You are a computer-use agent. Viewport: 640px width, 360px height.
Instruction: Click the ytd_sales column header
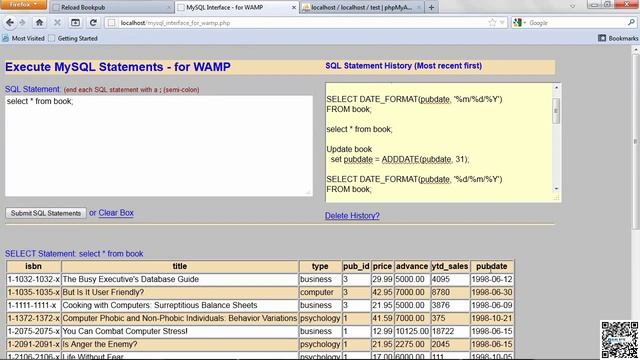[x=450, y=266]
